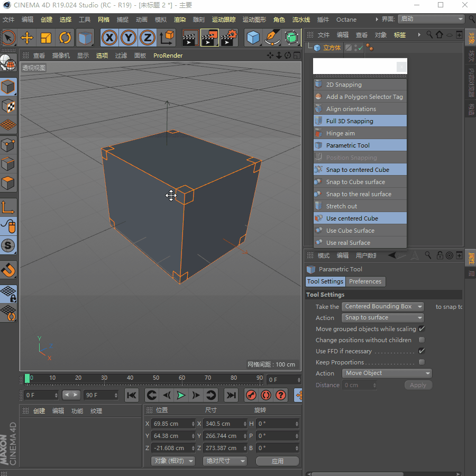Click the 应用 button in coordinates panel
476x476 pixels.
point(278,461)
